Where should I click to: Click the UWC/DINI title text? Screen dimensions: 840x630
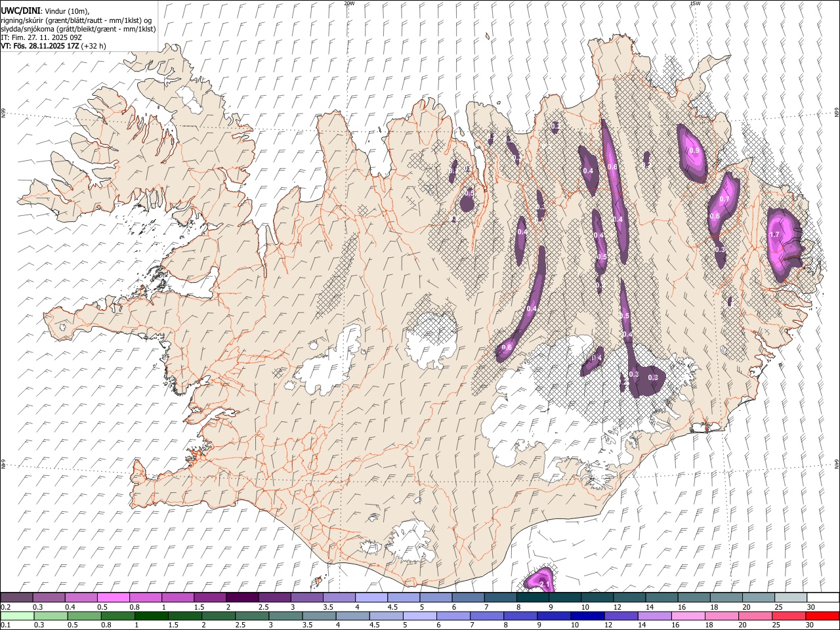click(20, 10)
